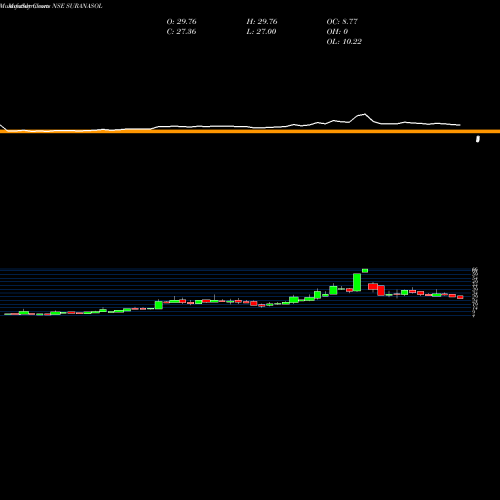Viewport: 500px width, 500px height.
Task: Click the OC: 8.77 reading
Action: coord(342,22)
